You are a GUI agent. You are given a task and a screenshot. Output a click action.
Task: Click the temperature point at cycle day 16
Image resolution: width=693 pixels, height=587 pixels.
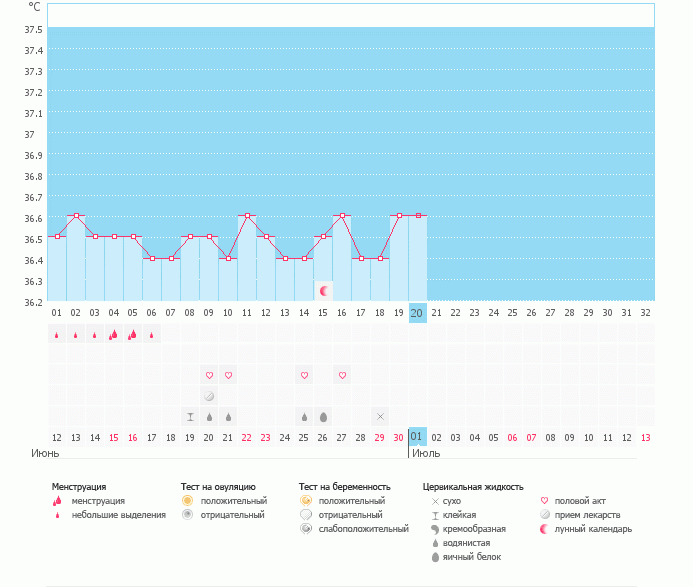[342, 215]
